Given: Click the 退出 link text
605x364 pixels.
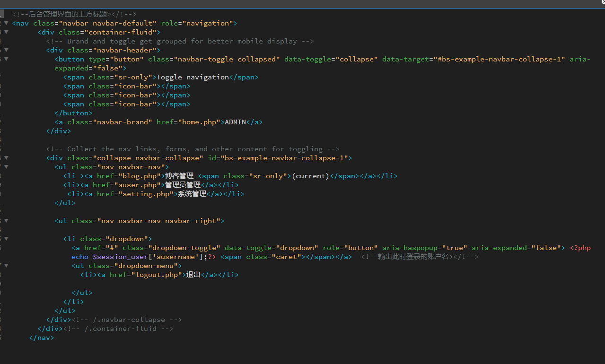Looking at the screenshot, I should pos(193,275).
